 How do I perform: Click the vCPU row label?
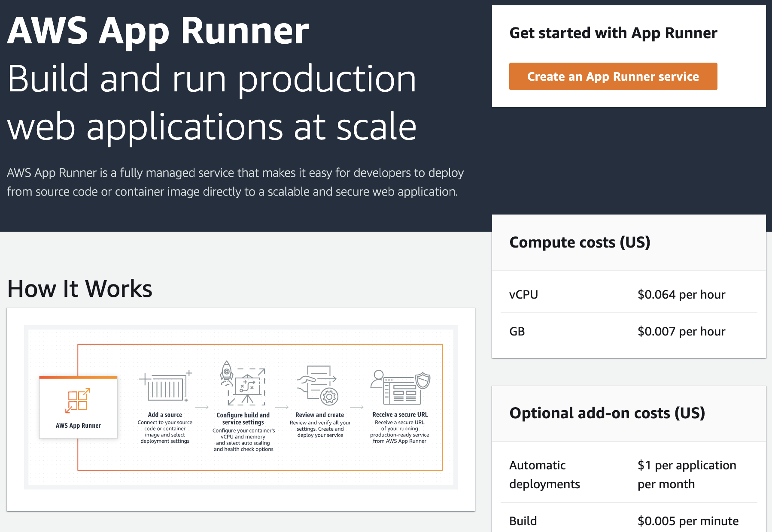point(523,294)
